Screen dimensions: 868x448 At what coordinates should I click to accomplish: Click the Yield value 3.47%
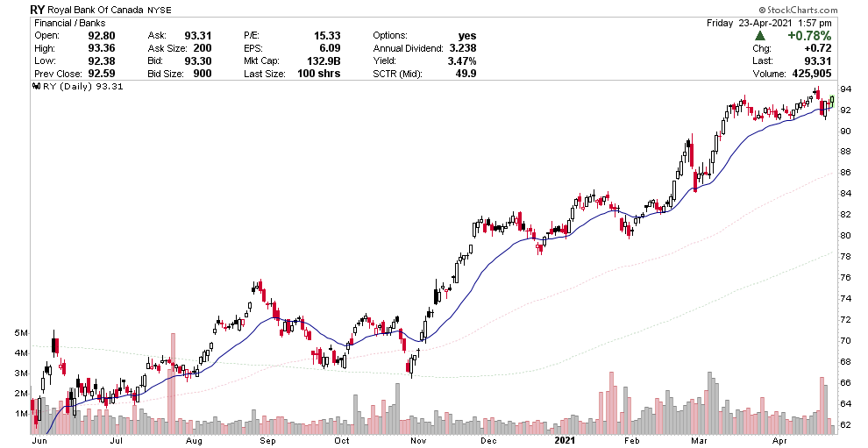coord(462,60)
